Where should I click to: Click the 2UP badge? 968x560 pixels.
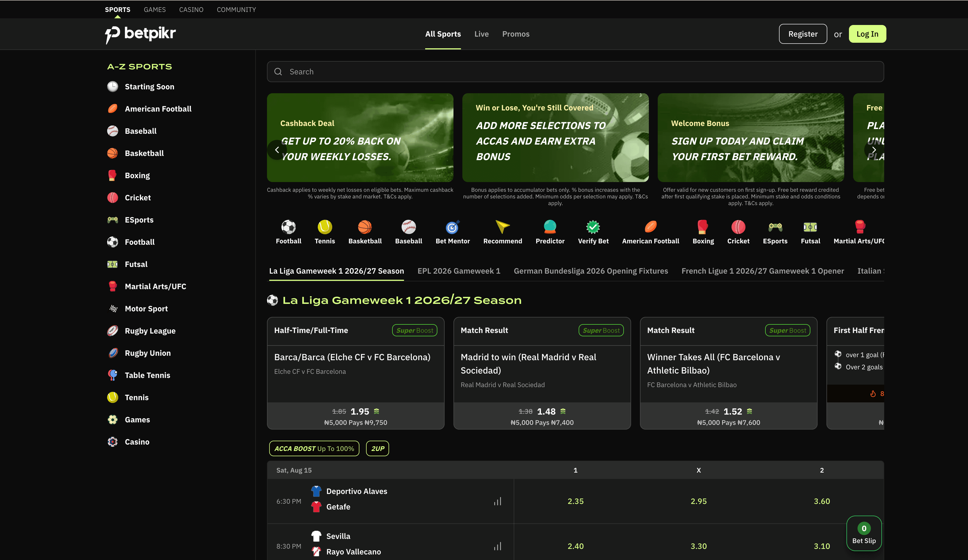tap(378, 448)
